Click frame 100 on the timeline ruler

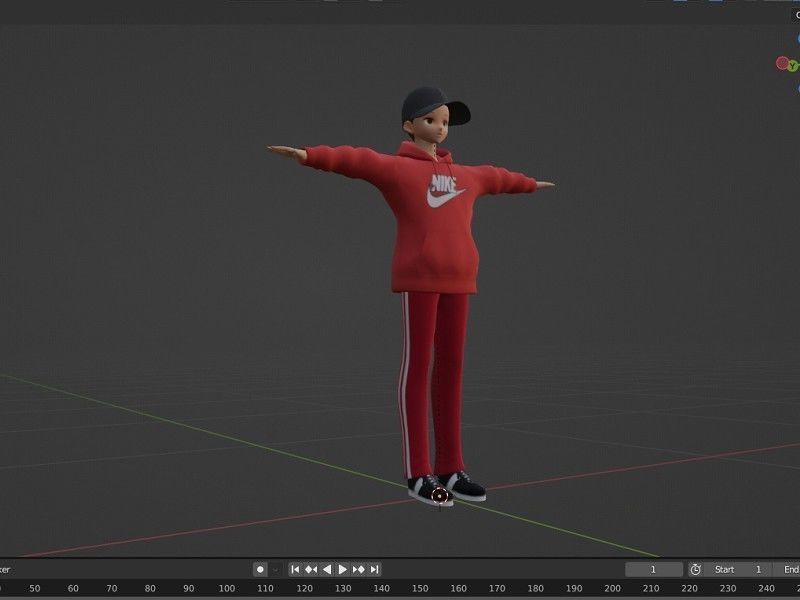(x=227, y=588)
